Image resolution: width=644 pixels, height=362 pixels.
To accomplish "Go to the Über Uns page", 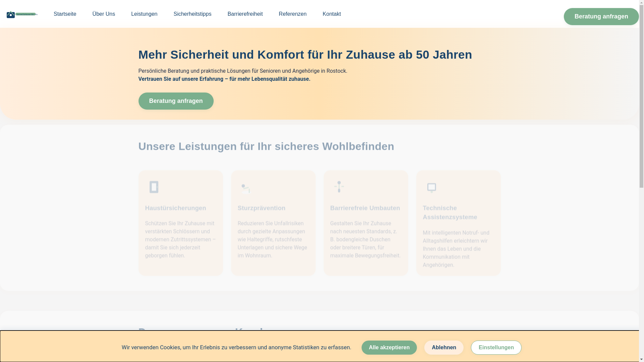I will click(104, 14).
